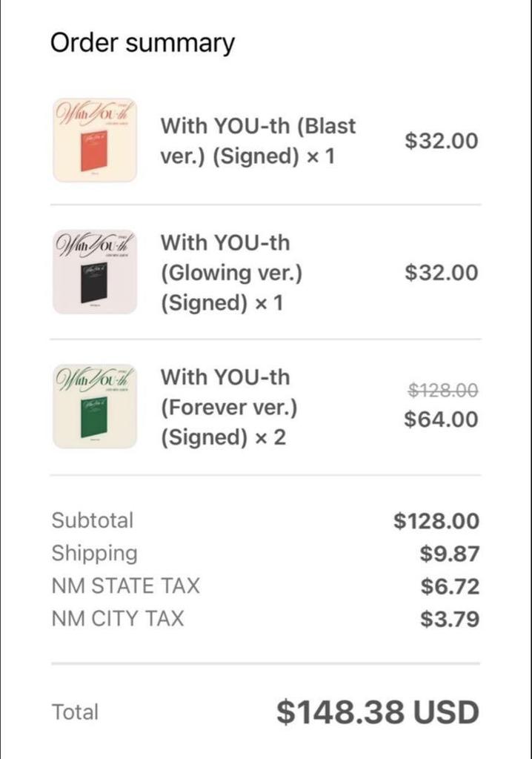The height and width of the screenshot is (759, 532).
Task: Click the $3.79 city tax amount
Action: (450, 619)
